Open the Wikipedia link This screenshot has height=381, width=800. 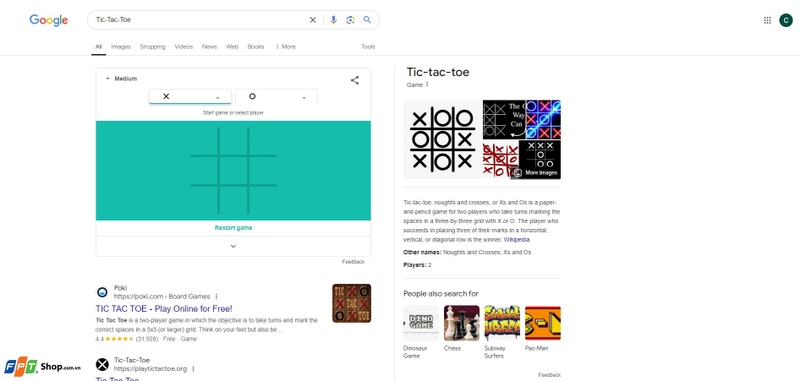pyautogui.click(x=516, y=240)
